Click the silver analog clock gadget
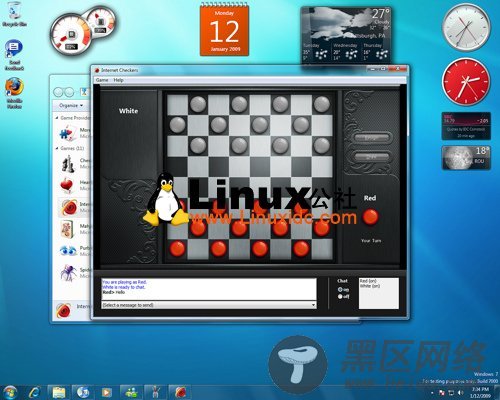 click(466, 27)
